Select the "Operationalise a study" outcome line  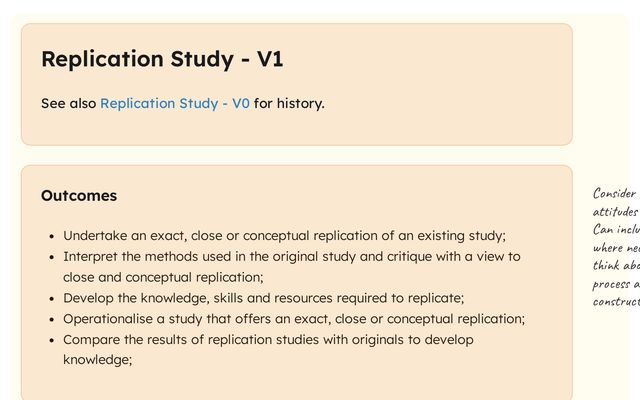pos(294,319)
